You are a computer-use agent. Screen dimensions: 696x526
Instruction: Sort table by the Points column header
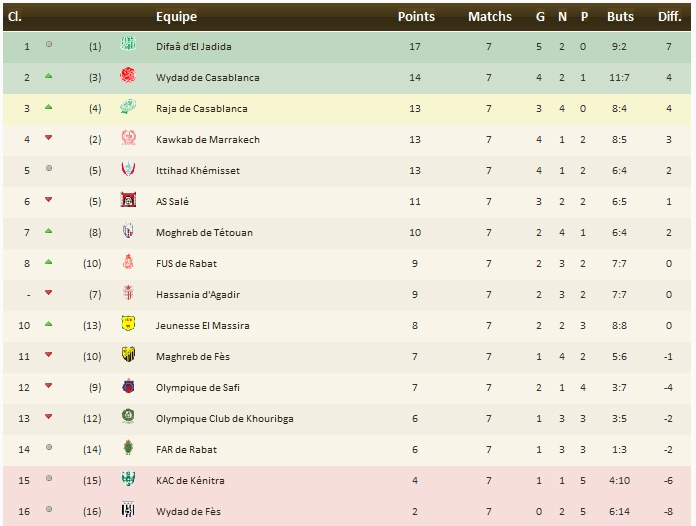click(x=416, y=16)
